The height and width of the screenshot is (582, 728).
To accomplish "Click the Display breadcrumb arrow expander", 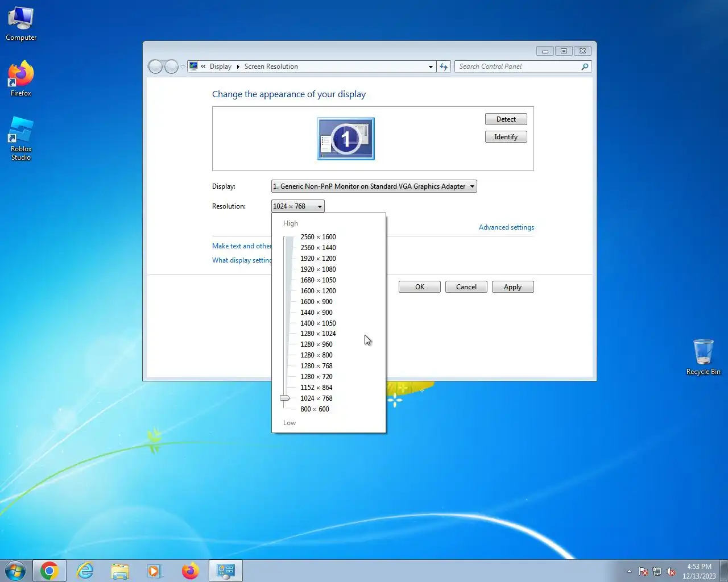I will [238, 66].
